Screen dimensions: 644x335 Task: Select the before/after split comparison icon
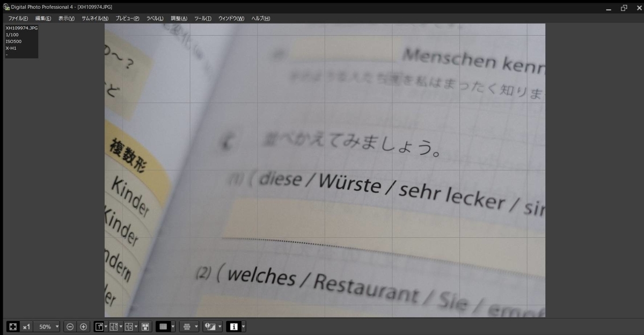(114, 326)
